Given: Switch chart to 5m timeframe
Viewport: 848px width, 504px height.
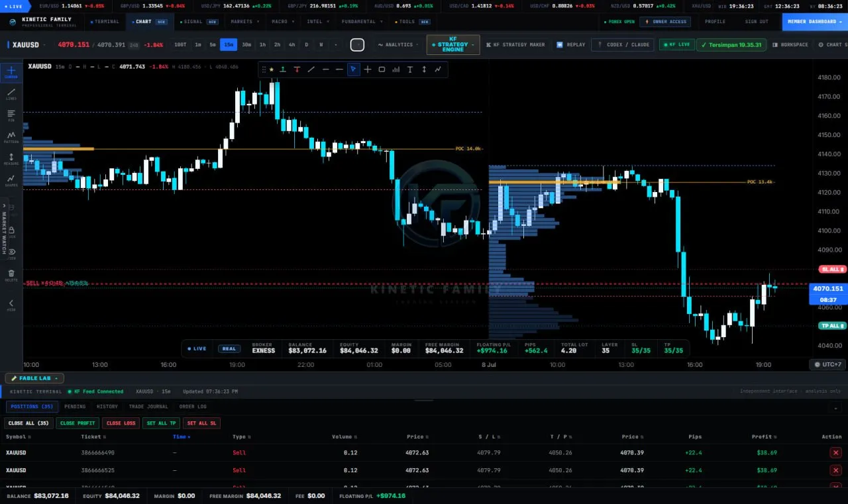Looking at the screenshot, I should pos(213,45).
